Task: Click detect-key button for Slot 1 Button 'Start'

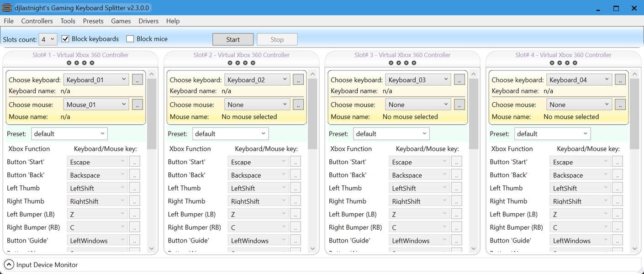Action: [x=134, y=162]
